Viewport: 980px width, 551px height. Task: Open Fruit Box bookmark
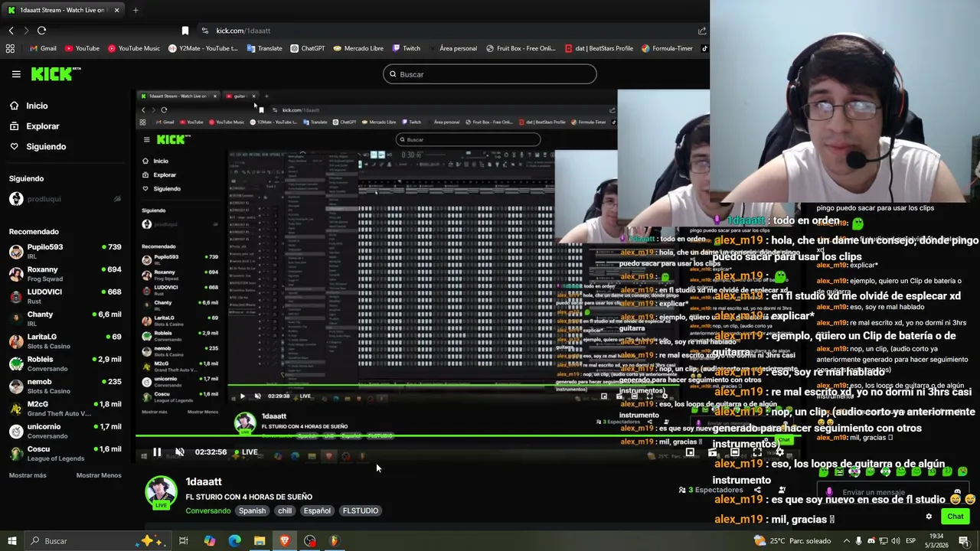[x=521, y=48]
